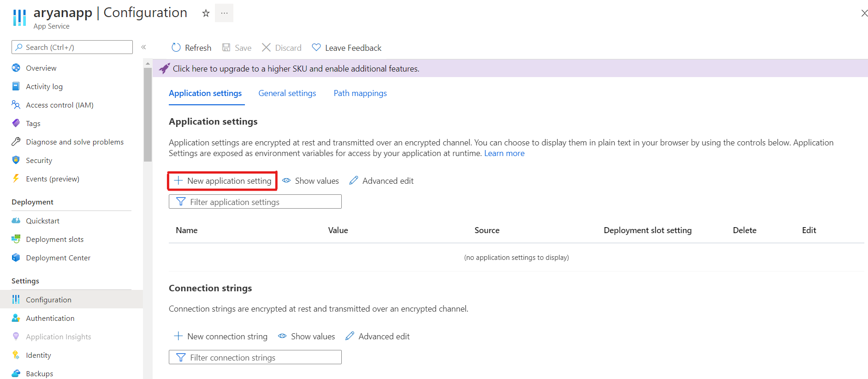Image resolution: width=868 pixels, height=379 pixels.
Task: Click the Value column header
Action: pyautogui.click(x=338, y=230)
